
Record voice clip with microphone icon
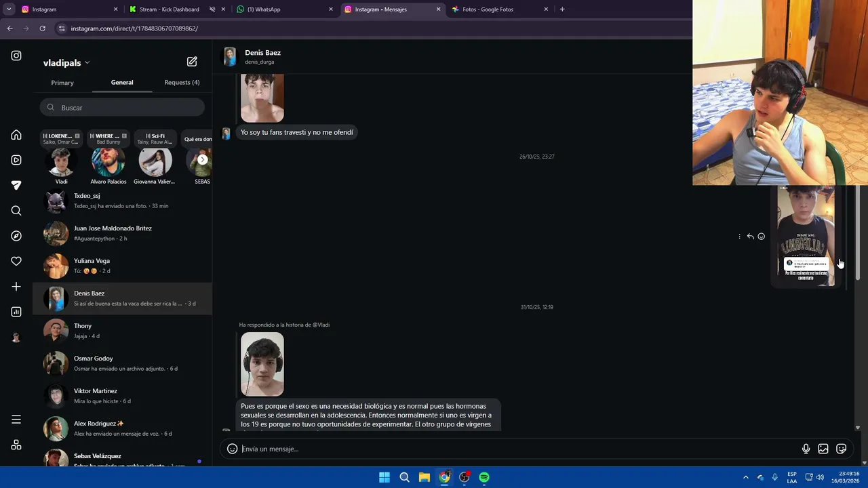tap(806, 449)
